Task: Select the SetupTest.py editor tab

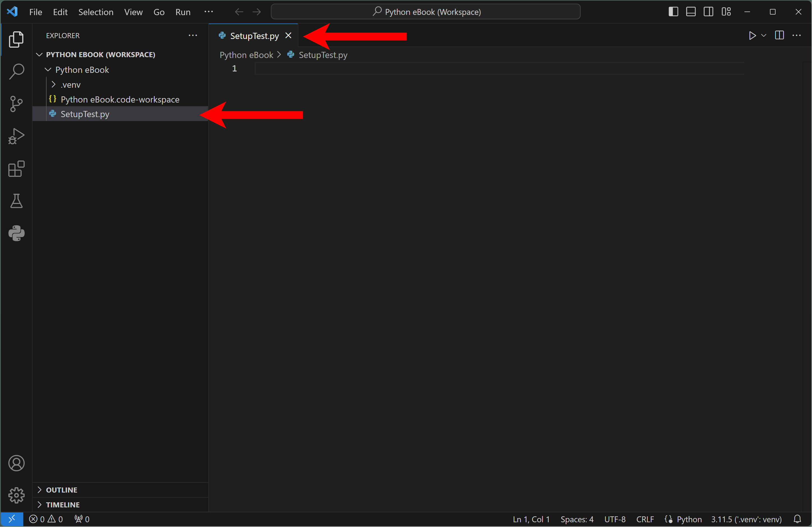Action: [x=254, y=36]
